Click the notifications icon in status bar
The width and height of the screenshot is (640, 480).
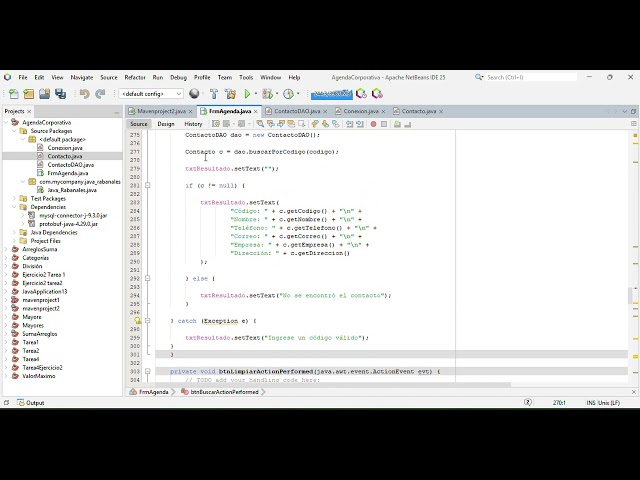pyautogui.click(x=528, y=402)
